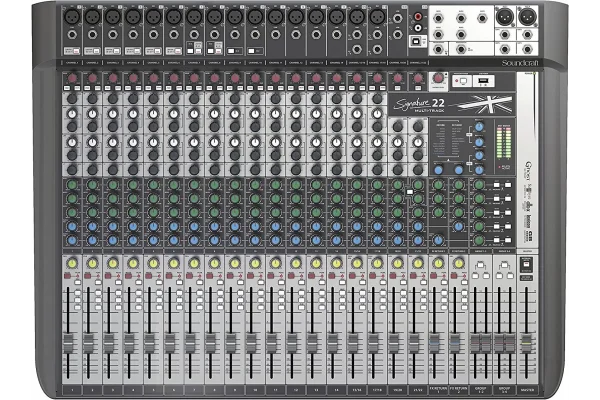This screenshot has width=600, height=400.
Task: Click the white RCA input jack
Action: (418, 28)
